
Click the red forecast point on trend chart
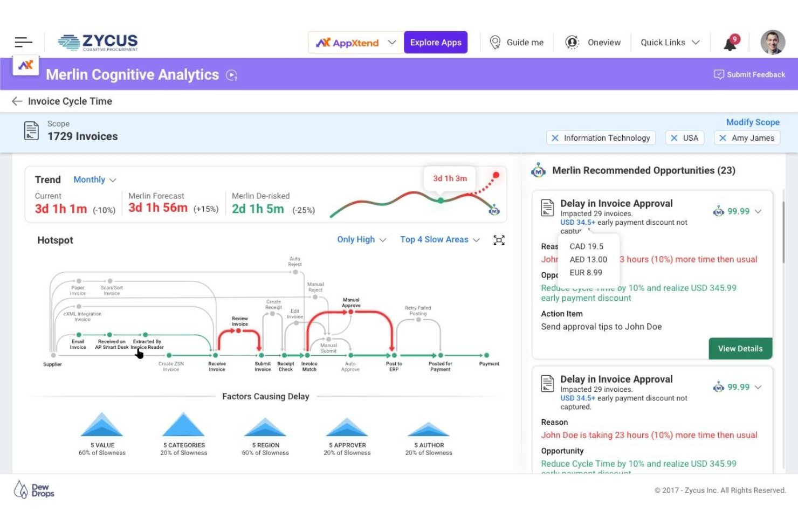496,175
